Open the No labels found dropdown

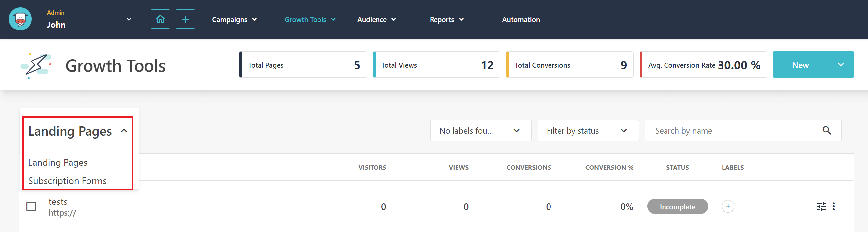point(481,131)
